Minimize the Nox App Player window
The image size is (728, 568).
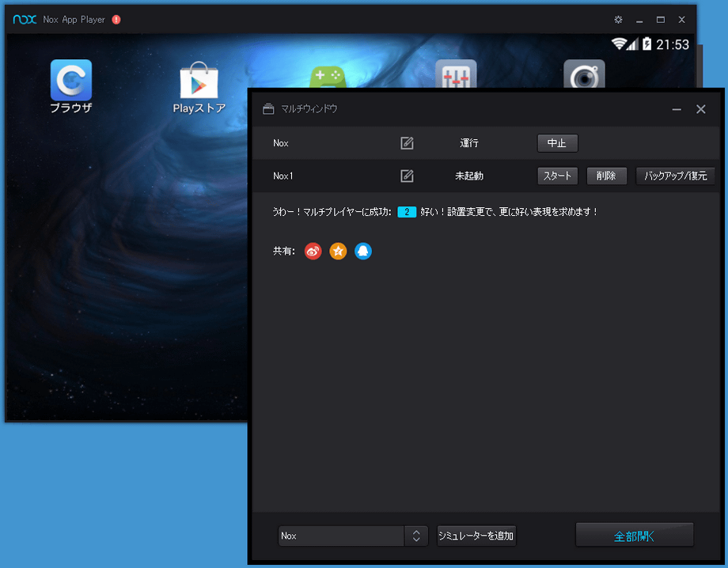tap(639, 21)
